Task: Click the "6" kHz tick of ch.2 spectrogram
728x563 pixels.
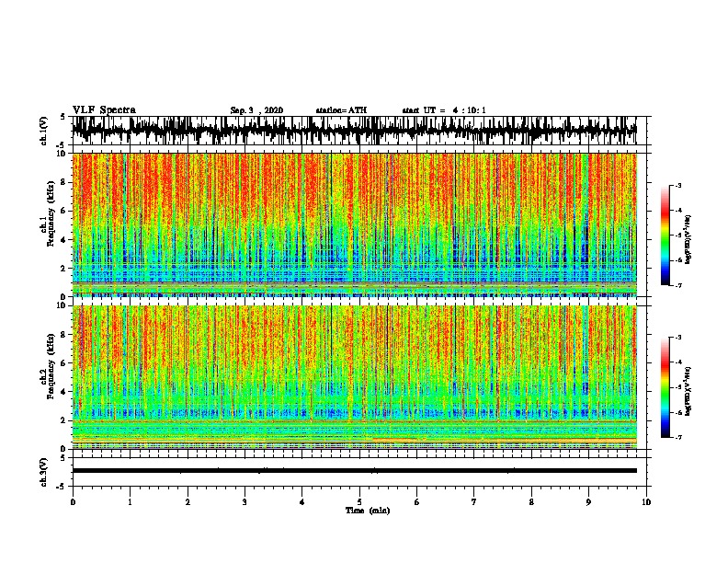Action: tap(64, 363)
